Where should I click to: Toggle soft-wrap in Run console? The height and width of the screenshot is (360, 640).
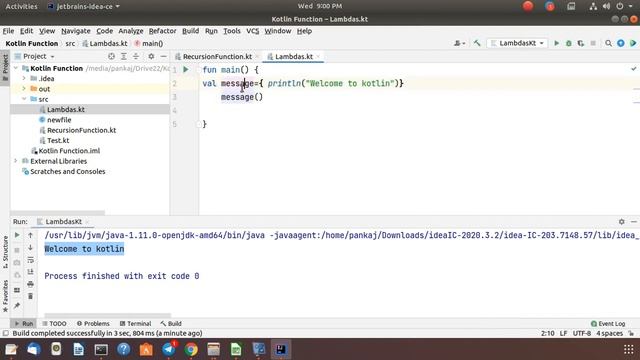coord(30,260)
